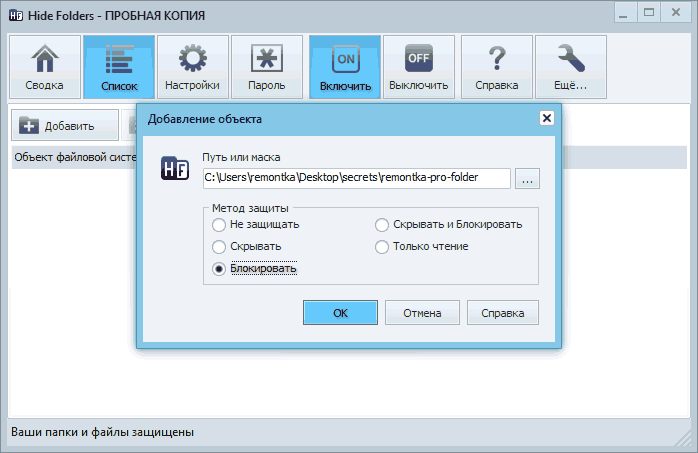Click the Объект файловой системы column header
This screenshot has width=698, height=453.
[75, 157]
